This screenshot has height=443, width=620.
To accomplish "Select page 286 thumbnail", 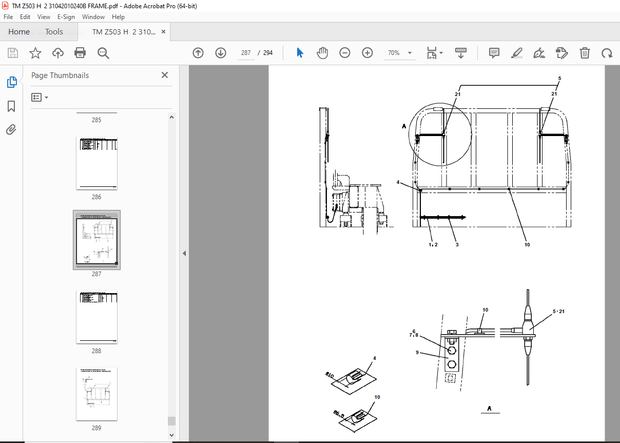I will pos(96,163).
